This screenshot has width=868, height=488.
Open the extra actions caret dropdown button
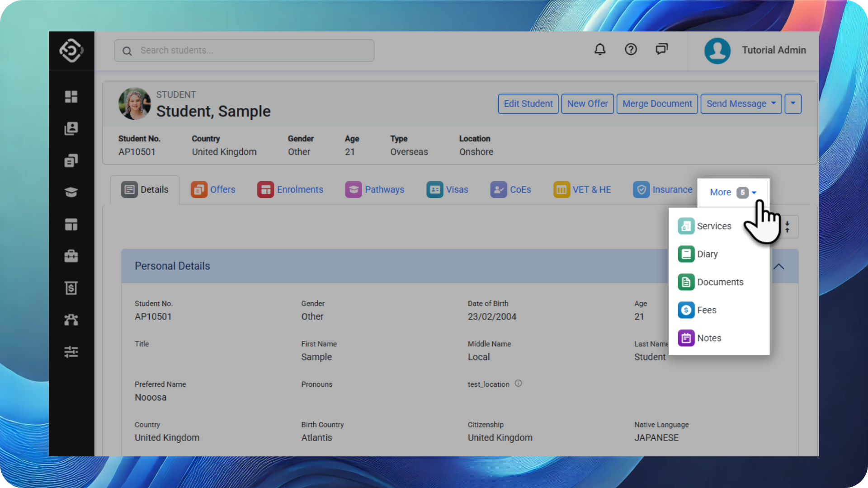793,104
